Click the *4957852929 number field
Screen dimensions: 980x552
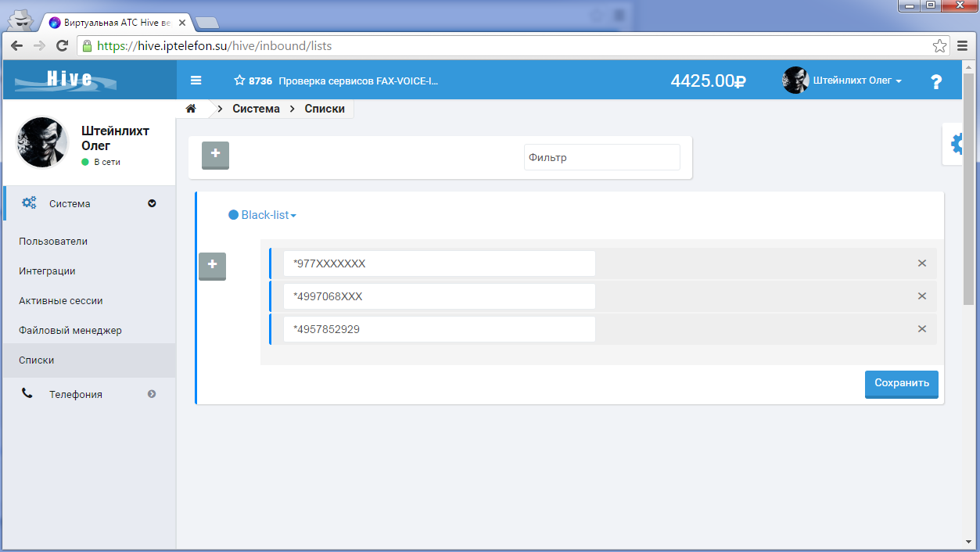pos(440,329)
